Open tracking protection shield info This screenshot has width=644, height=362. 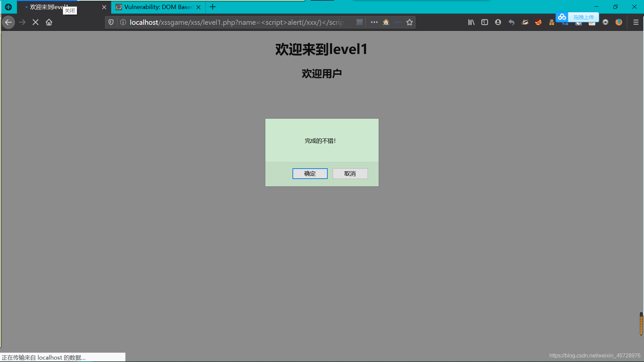[x=111, y=22]
